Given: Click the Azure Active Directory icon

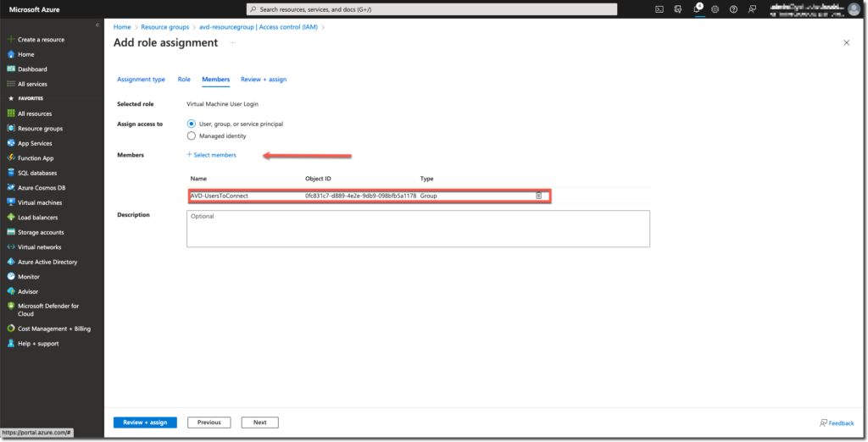Looking at the screenshot, I should pos(10,262).
